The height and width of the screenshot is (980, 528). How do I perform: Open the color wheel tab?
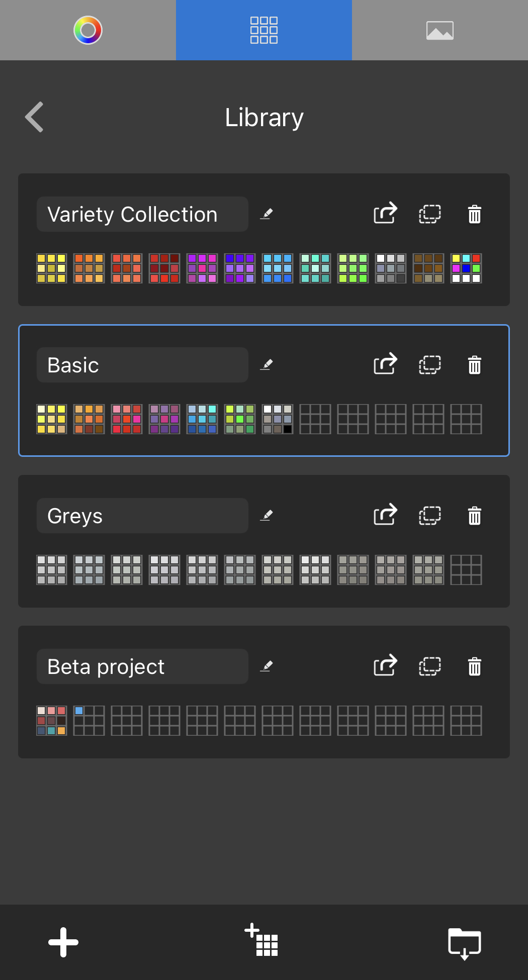pyautogui.click(x=88, y=30)
